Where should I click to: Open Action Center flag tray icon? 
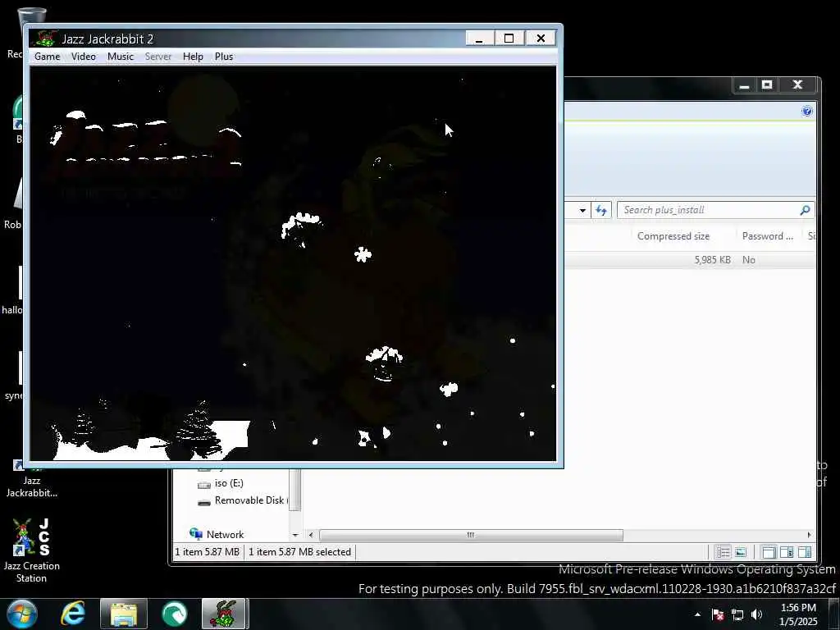pyautogui.click(x=718, y=614)
